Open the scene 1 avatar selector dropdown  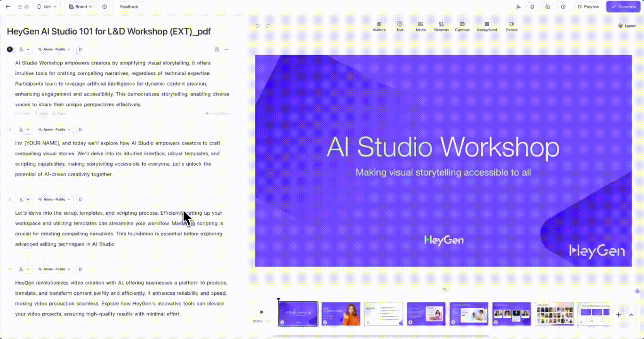click(24, 49)
